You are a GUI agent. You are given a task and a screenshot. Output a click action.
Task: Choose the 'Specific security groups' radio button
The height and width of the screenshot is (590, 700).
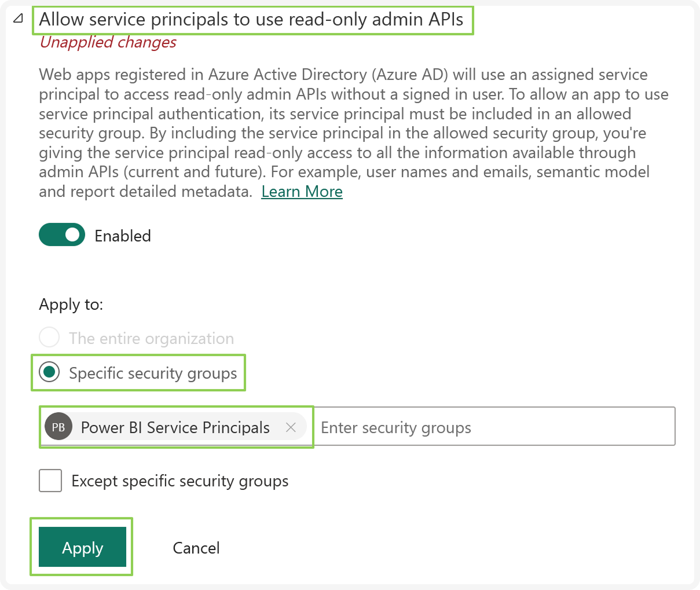pos(50,372)
